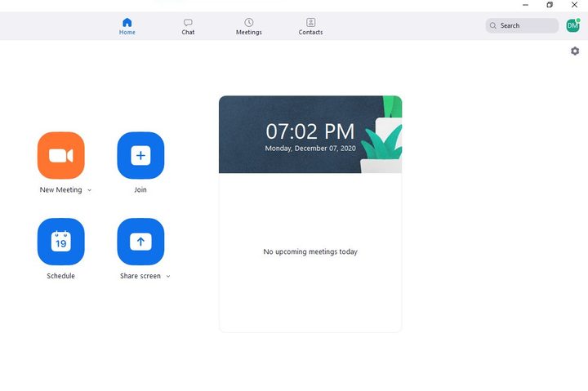
Task: Open the Schedule calendar icon
Action: coord(60,242)
